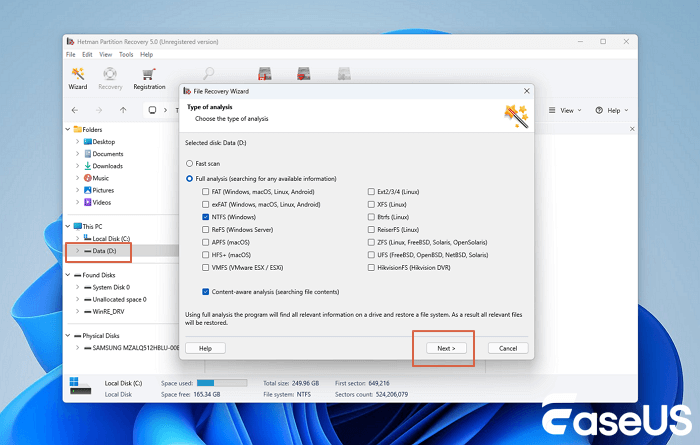Click the Documents folder icon
700x445 pixels.
pos(88,154)
